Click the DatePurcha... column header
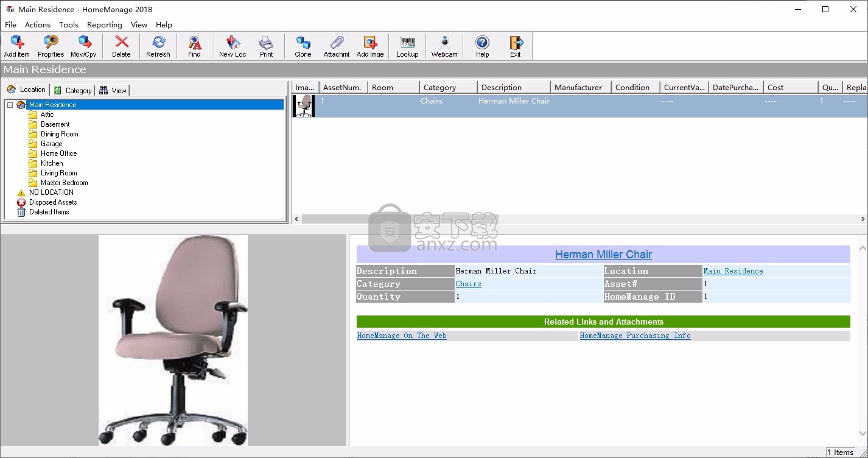This screenshot has height=458, width=868. tap(736, 88)
